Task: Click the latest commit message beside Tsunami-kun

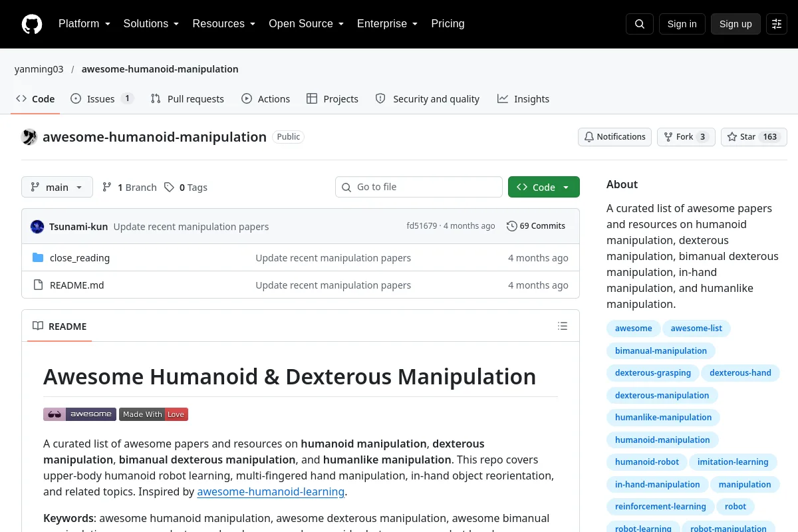Action: [191, 227]
